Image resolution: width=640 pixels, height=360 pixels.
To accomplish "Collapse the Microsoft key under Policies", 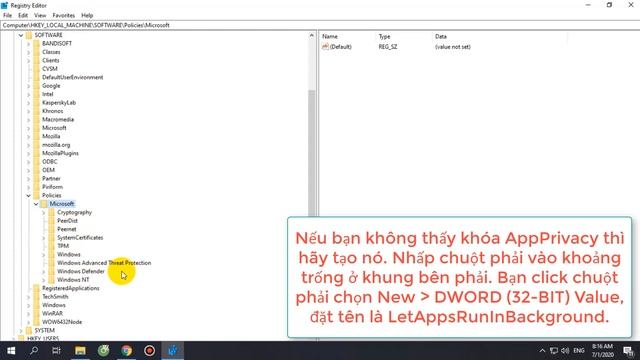I will point(36,204).
